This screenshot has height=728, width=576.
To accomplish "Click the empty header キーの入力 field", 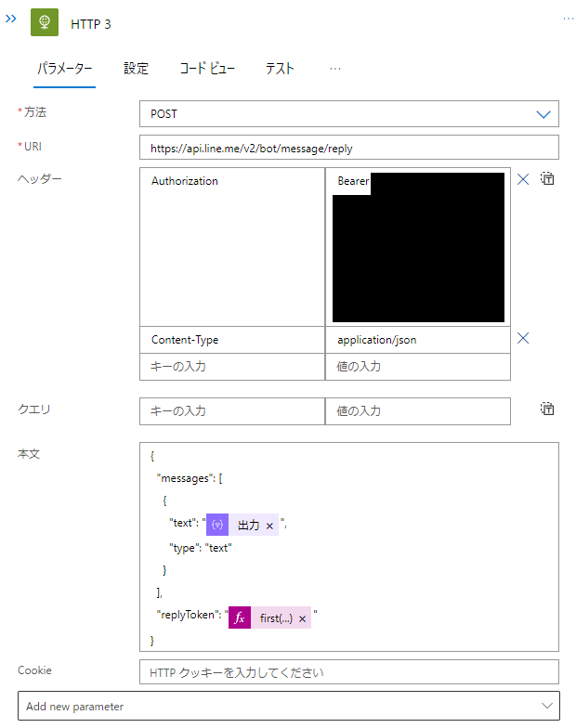I will tap(232, 367).
